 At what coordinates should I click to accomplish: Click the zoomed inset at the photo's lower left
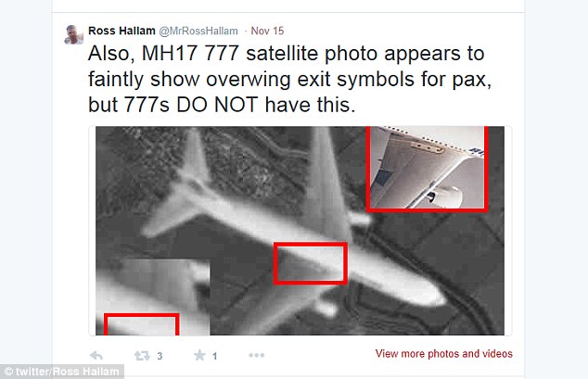point(153,297)
